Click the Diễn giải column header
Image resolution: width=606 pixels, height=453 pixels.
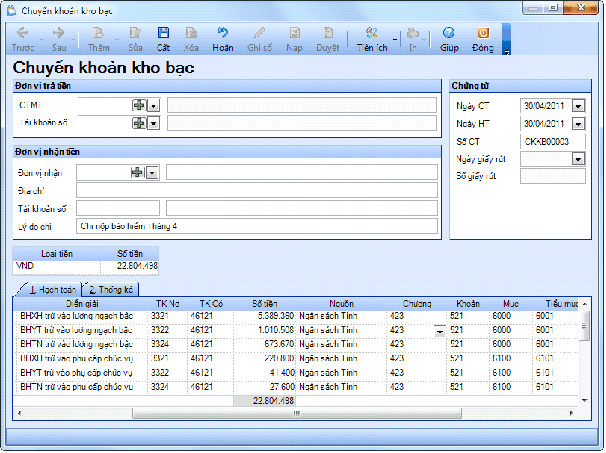click(x=82, y=304)
